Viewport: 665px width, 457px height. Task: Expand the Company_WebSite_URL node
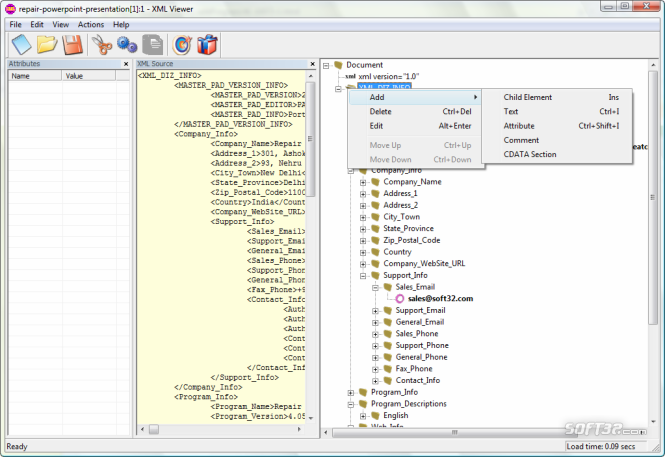click(x=363, y=265)
